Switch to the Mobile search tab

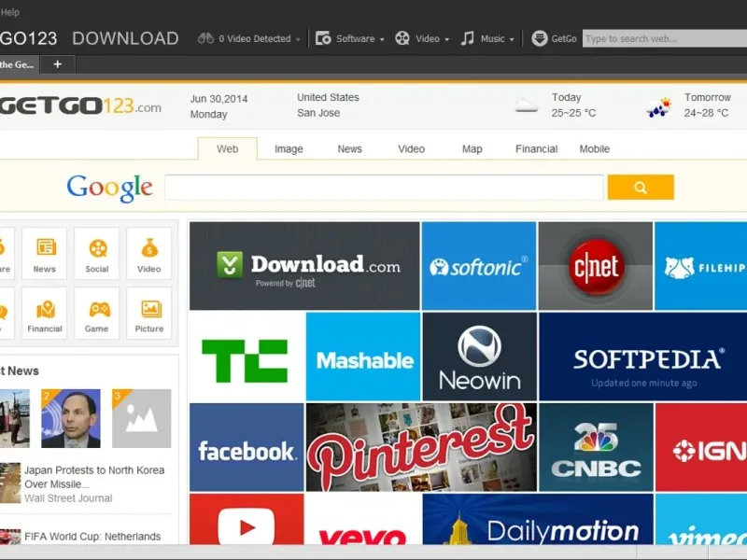[595, 149]
